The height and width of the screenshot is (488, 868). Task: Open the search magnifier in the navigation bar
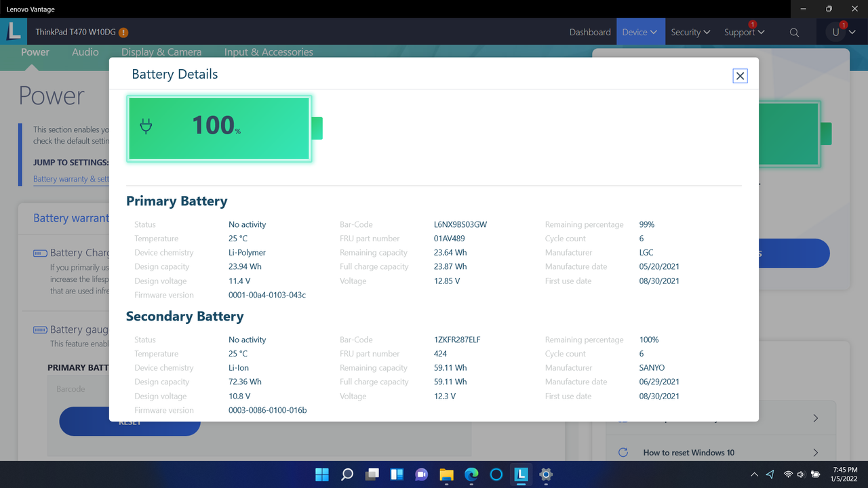794,32
